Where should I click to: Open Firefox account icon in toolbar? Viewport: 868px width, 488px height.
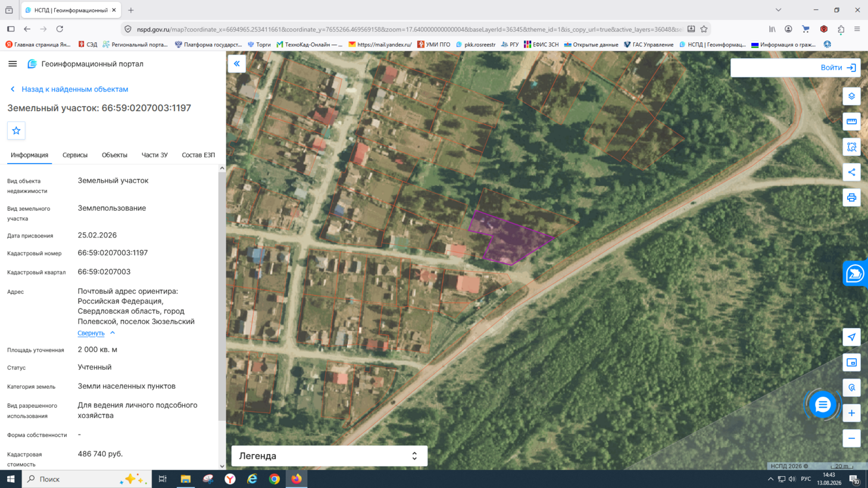[788, 29]
